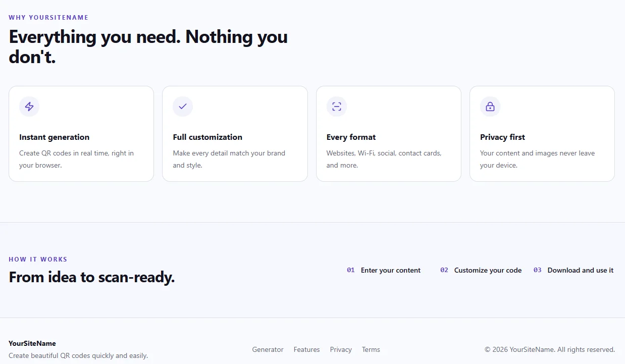The width and height of the screenshot is (625, 364).
Task: Open the Generator footer link
Action: (268, 349)
